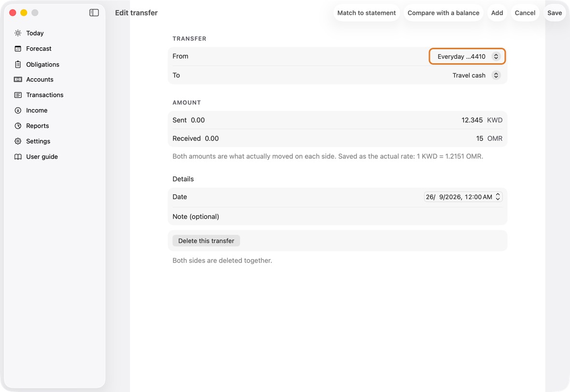Open the To account dropdown Travel cash
Screen dimensions: 570x392
point(476,75)
